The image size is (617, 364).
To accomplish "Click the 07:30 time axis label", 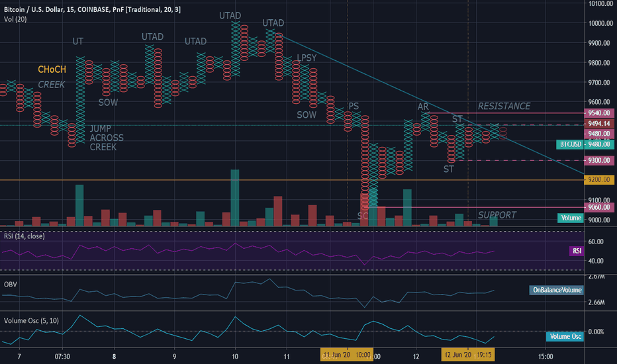I will pyautogui.click(x=62, y=357).
